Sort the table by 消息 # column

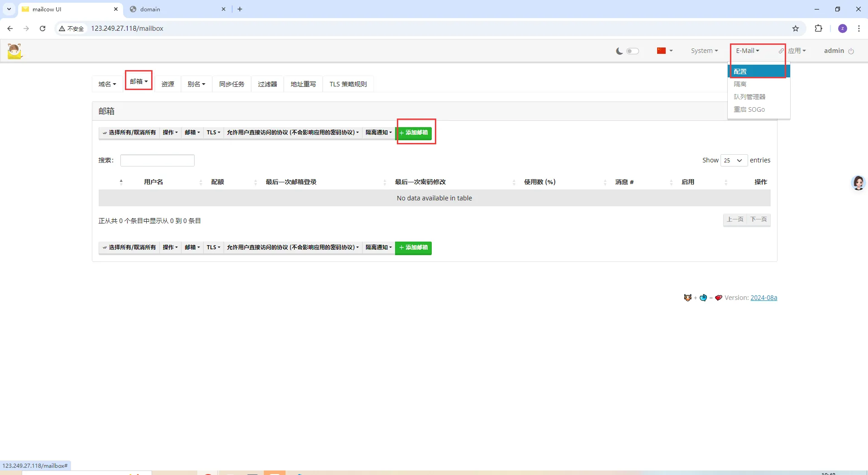625,182
